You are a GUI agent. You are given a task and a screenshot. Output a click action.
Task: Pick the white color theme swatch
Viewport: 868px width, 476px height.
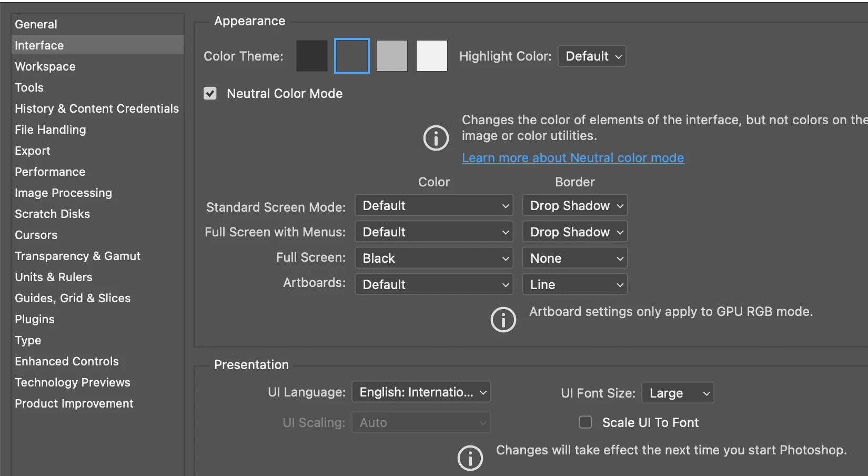click(432, 56)
